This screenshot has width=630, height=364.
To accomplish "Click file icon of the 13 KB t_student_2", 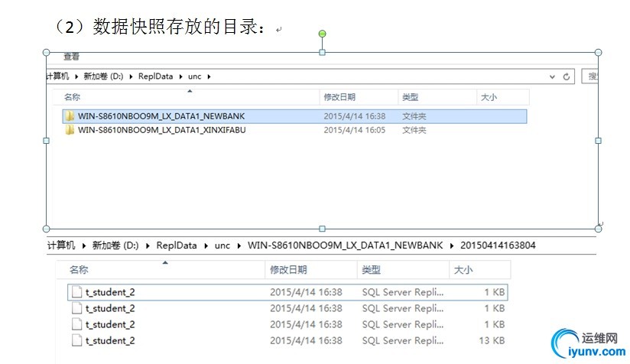I will tap(76, 340).
